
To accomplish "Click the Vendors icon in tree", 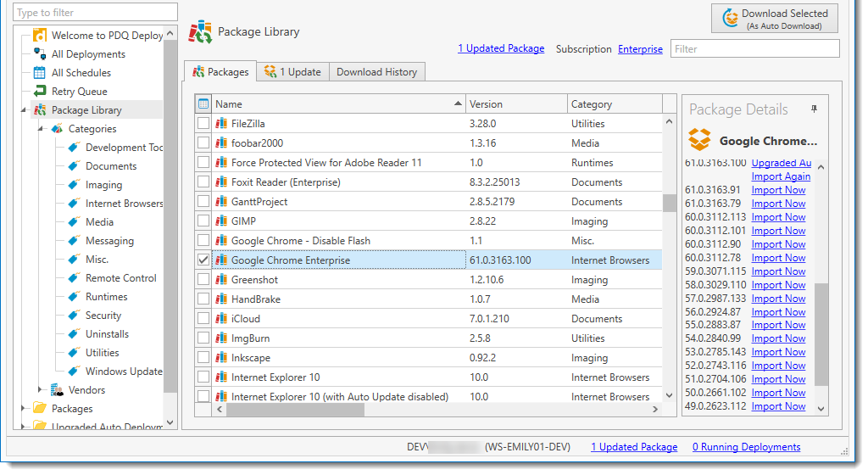I will tap(58, 390).
